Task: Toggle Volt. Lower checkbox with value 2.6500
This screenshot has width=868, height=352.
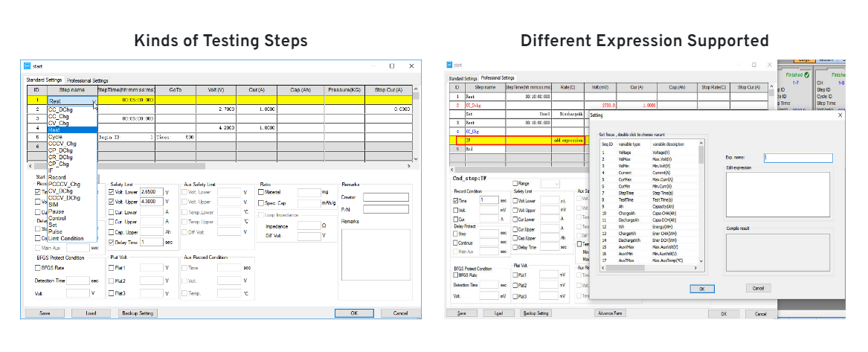Action: 112,191
